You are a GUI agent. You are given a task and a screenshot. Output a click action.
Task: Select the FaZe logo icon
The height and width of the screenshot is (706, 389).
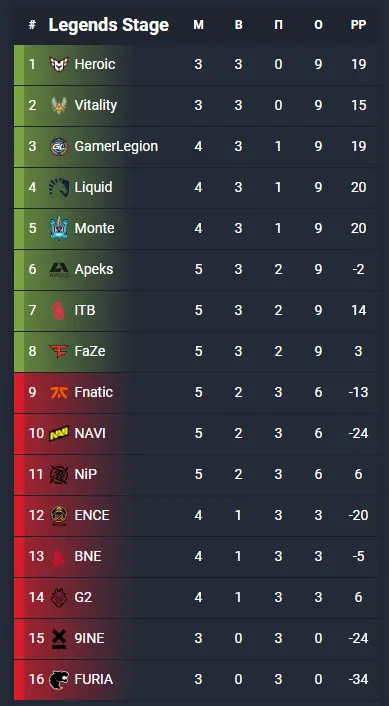pyautogui.click(x=59, y=351)
